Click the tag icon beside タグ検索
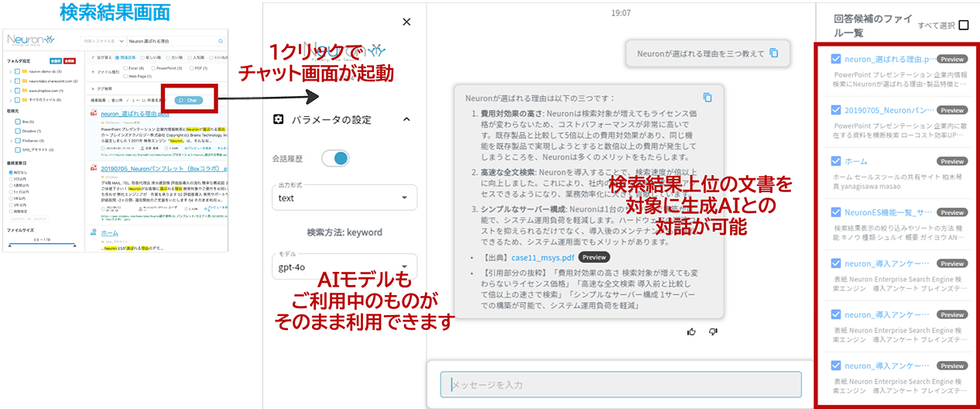This screenshot has width=980, height=409. [x=94, y=88]
